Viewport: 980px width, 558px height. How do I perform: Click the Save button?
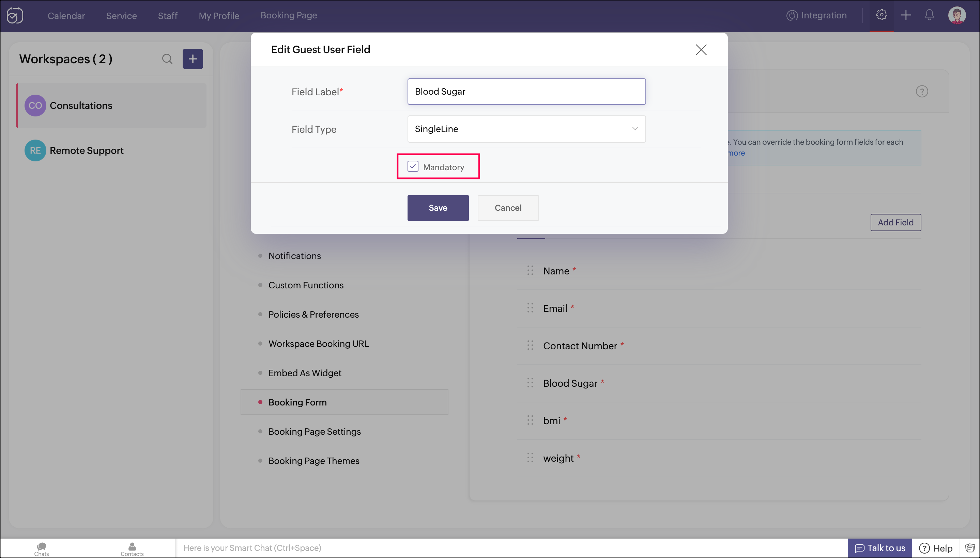[x=438, y=208]
